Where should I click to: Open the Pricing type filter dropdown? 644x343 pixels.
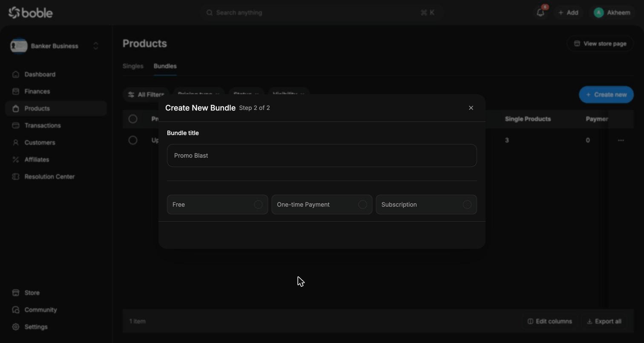[198, 95]
